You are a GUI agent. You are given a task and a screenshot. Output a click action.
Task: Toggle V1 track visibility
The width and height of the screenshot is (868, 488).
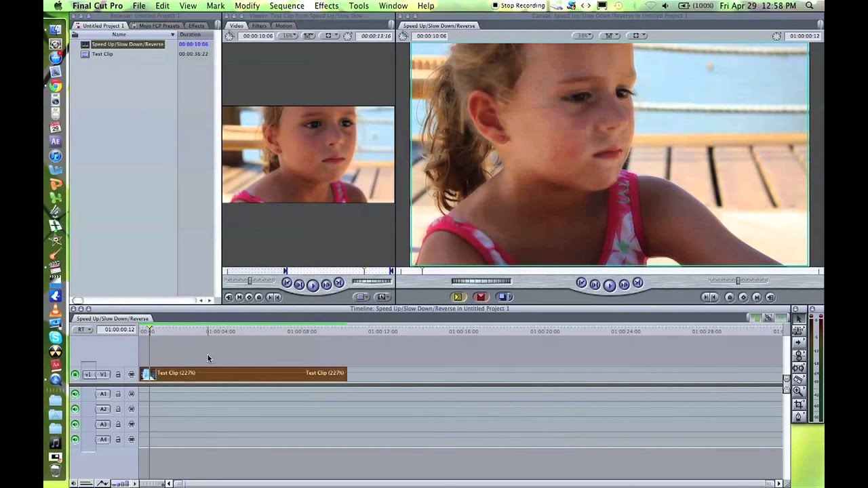pos(75,374)
